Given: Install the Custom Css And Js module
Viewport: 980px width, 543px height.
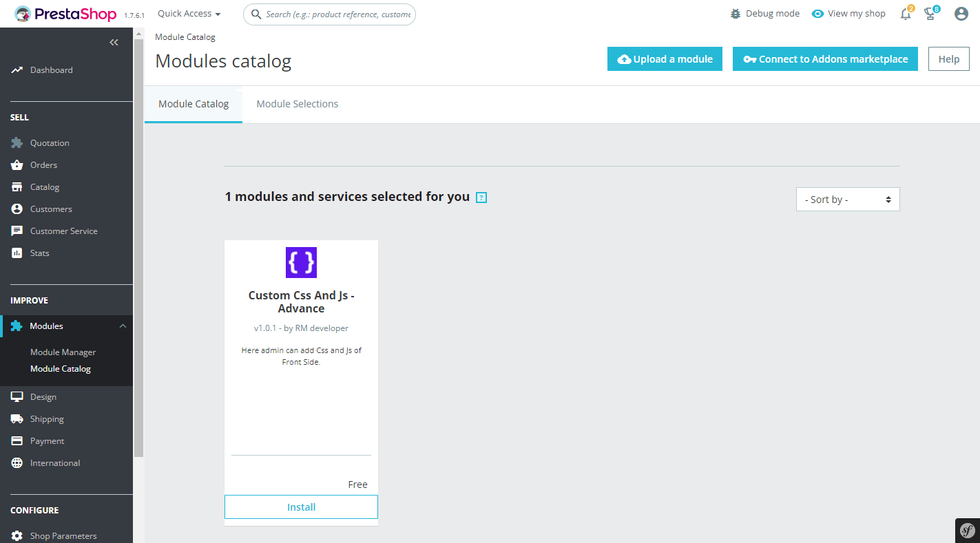Looking at the screenshot, I should coord(301,507).
